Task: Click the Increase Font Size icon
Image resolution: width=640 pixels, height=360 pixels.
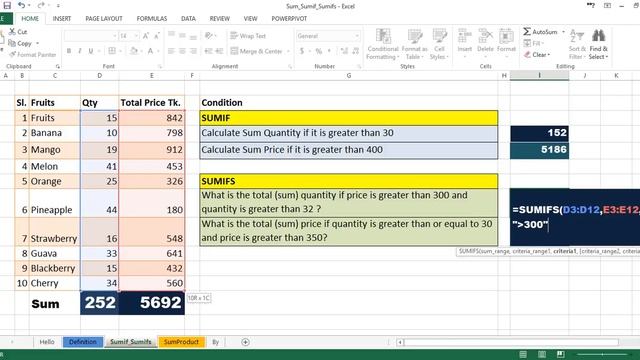Action: point(146,36)
